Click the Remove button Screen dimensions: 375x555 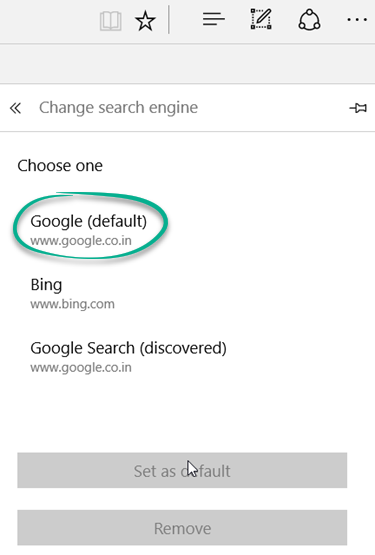[x=182, y=527]
